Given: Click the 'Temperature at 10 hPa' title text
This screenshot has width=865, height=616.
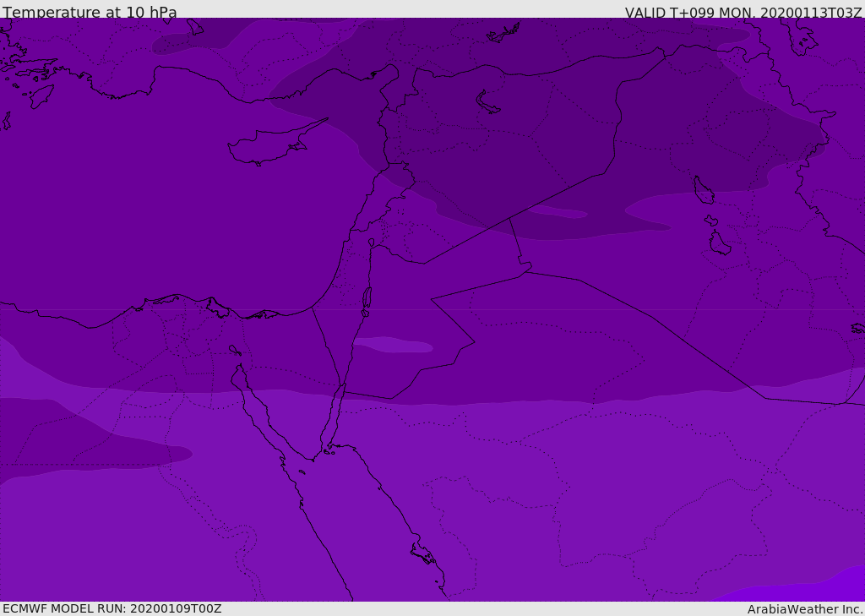Looking at the screenshot, I should [x=90, y=12].
